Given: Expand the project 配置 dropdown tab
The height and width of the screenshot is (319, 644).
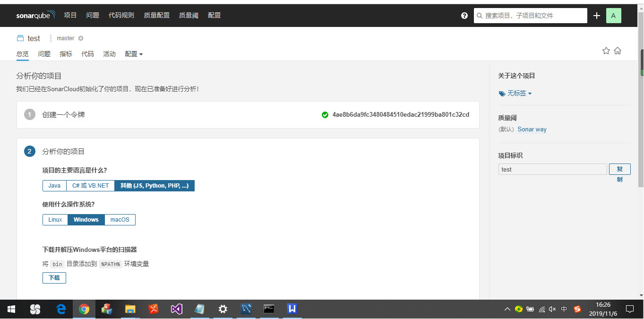Looking at the screenshot, I should [x=134, y=54].
